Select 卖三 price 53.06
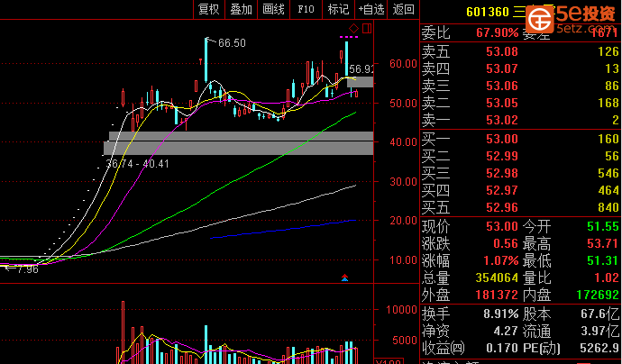The height and width of the screenshot is (364, 622). (x=502, y=86)
